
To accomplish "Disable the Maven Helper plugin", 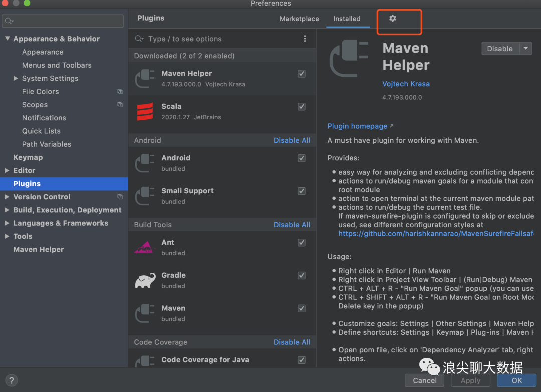I will pyautogui.click(x=500, y=48).
